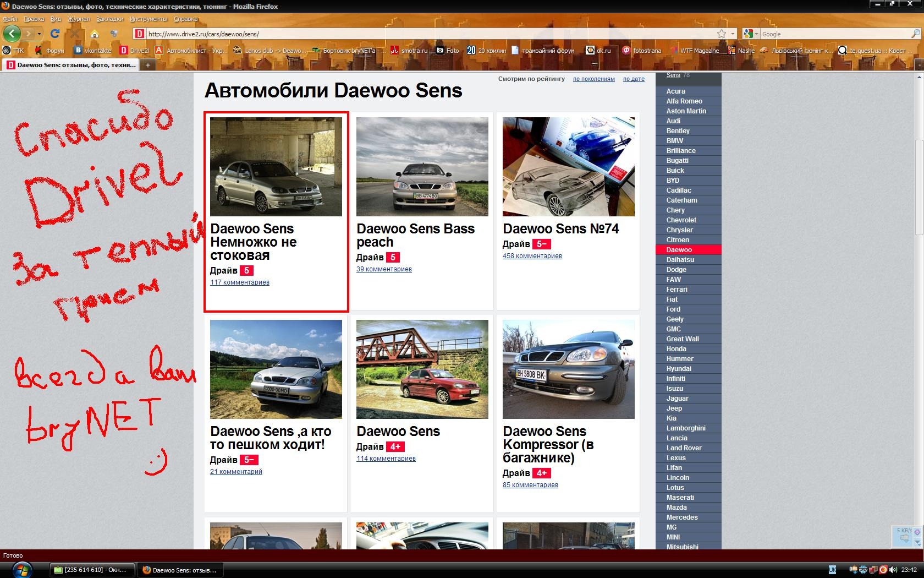Select Alfa Romeo in the brand list

[x=684, y=101]
